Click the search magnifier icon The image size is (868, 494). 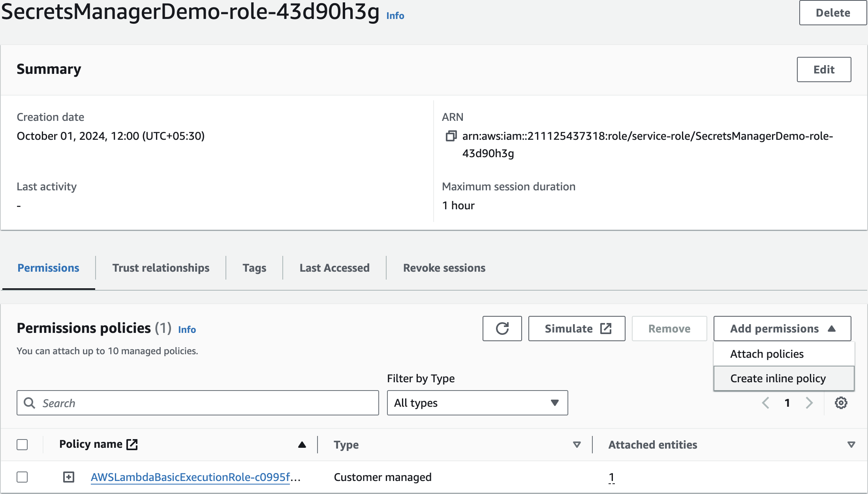pyautogui.click(x=30, y=403)
